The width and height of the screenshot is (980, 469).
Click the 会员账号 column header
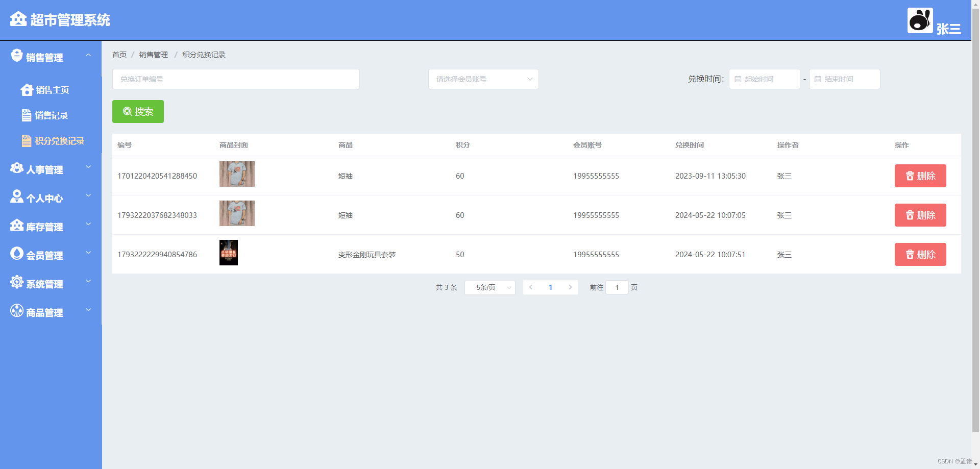pos(587,145)
